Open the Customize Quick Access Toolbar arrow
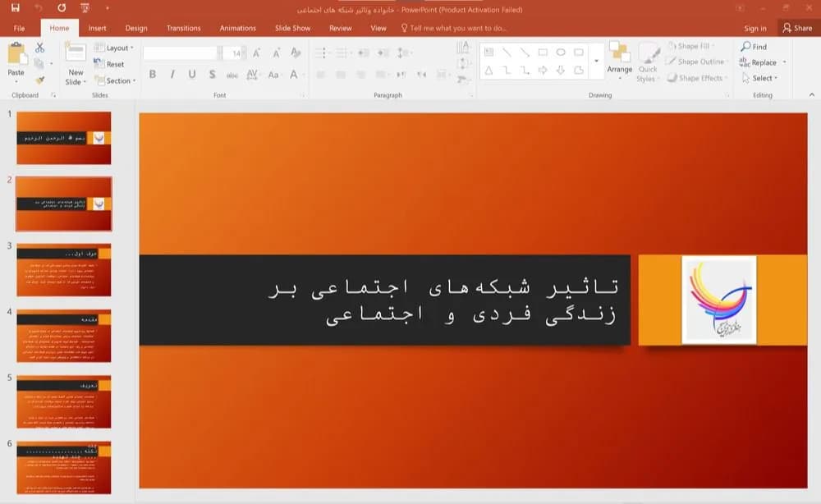This screenshot has width=821, height=504. [108, 8]
